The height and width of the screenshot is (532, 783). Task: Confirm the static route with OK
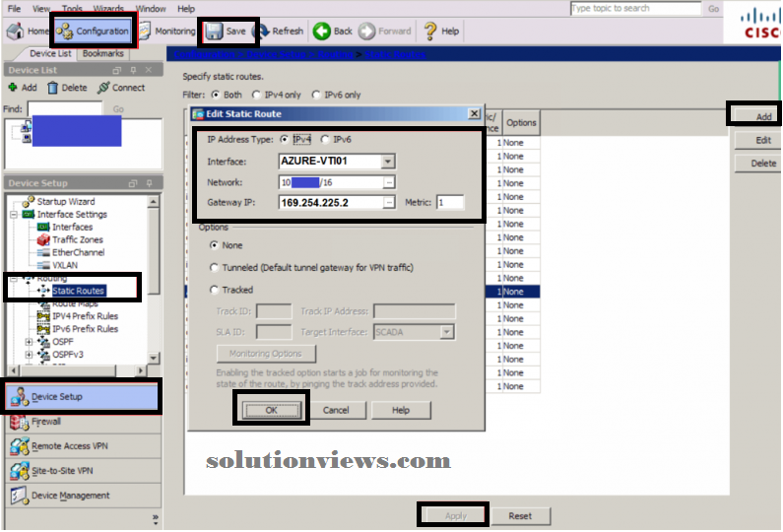[x=271, y=410]
